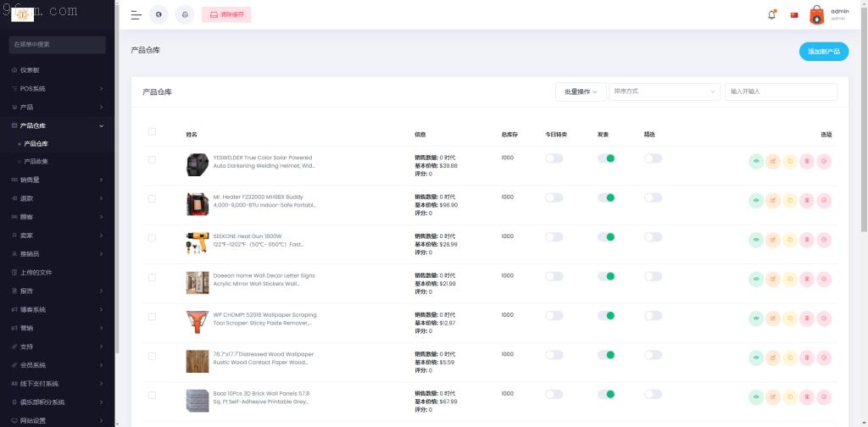Expand the POS系统 sidebar menu
This screenshot has height=427, width=868.
point(58,88)
